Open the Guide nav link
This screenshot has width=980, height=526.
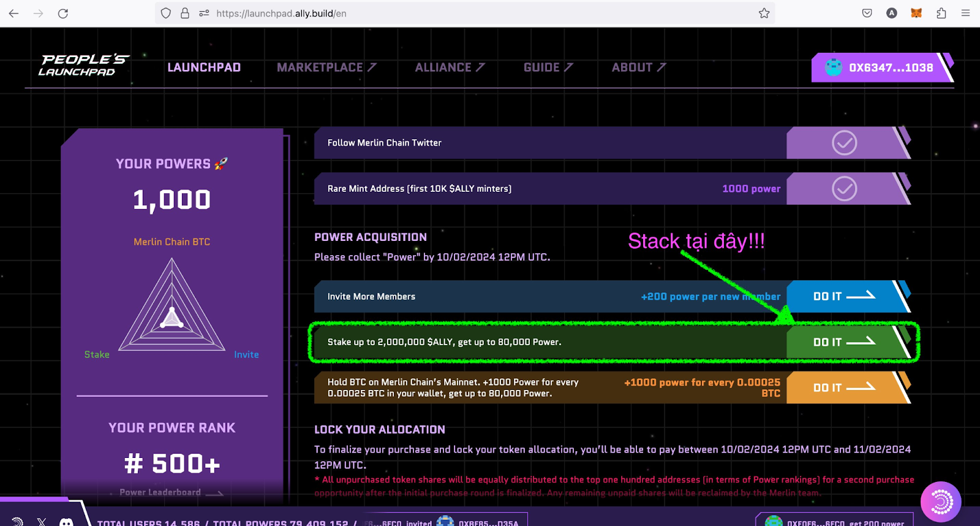pyautogui.click(x=548, y=67)
